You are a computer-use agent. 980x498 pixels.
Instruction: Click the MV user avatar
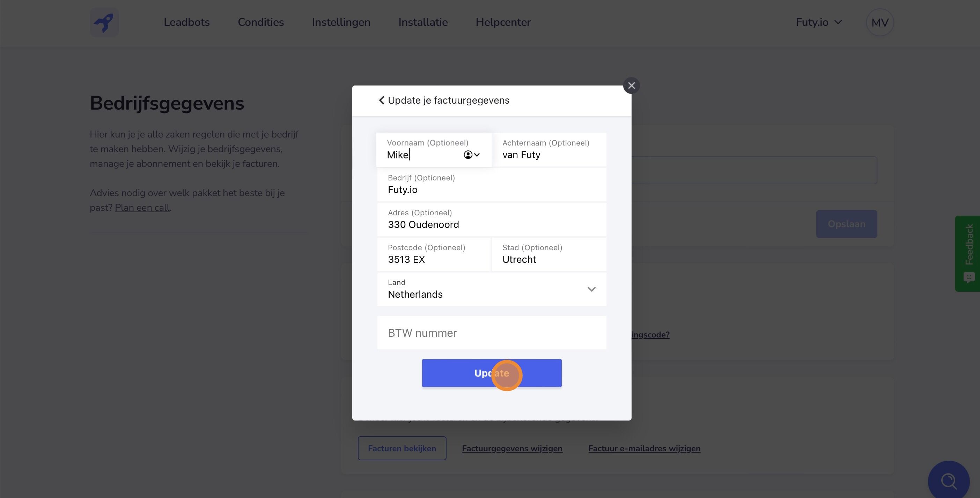[879, 22]
